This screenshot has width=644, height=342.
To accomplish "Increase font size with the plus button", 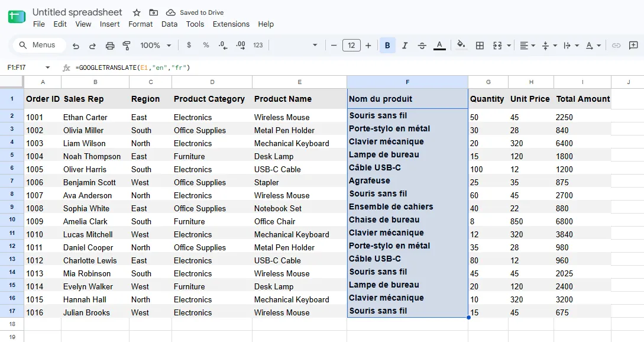I will tap(368, 45).
